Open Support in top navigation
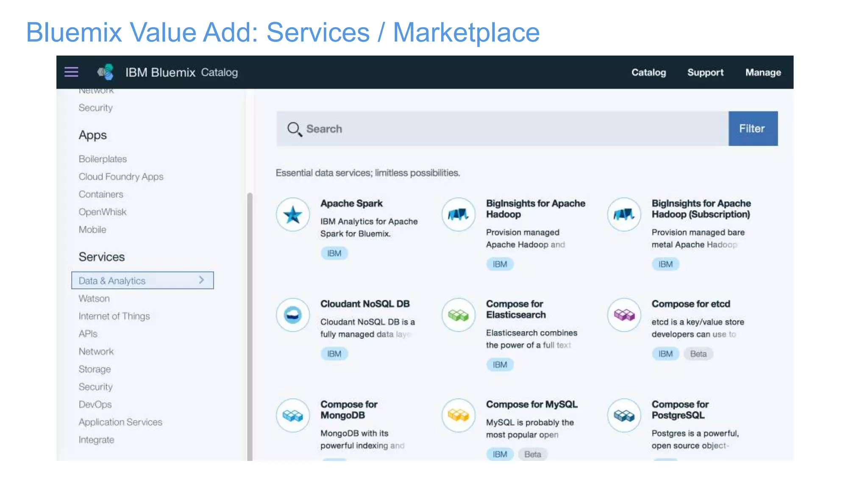Screen dimensions: 868x488 click(x=705, y=72)
